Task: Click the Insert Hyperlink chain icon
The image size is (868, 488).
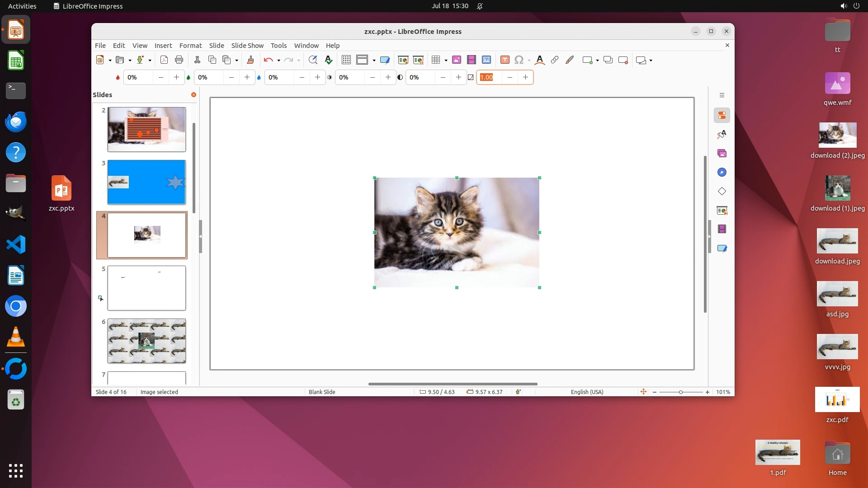Action: point(555,60)
